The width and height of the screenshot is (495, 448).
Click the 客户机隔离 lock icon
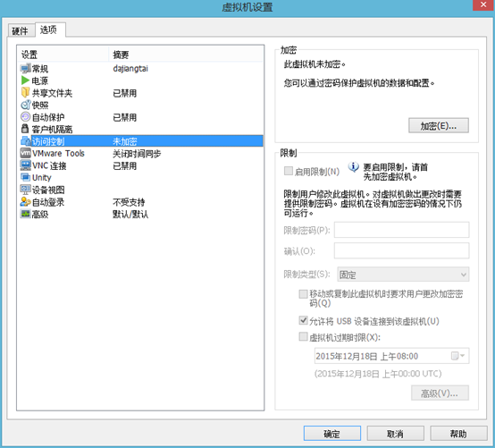point(25,129)
